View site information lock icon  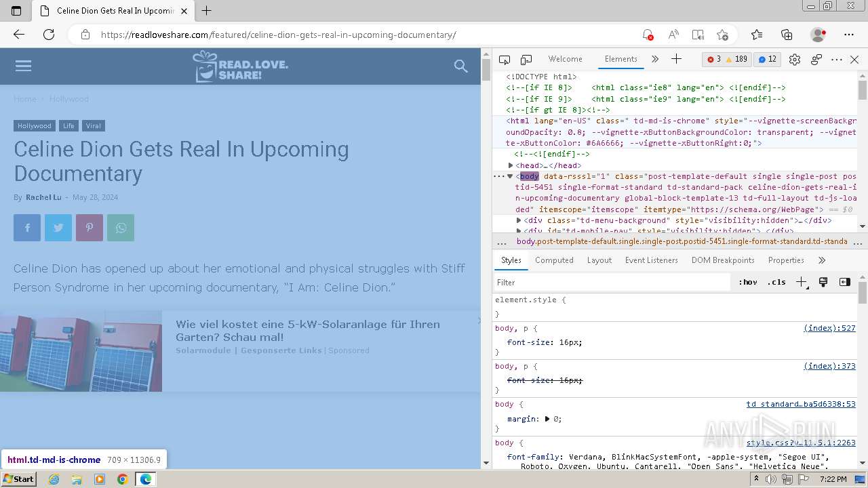pos(85,35)
